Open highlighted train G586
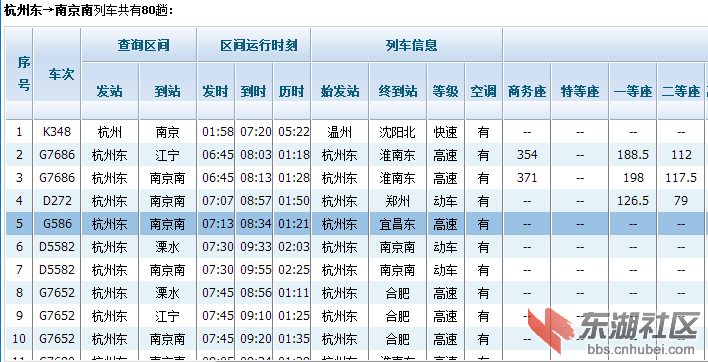Screen dimensions: 708x362 57,224
